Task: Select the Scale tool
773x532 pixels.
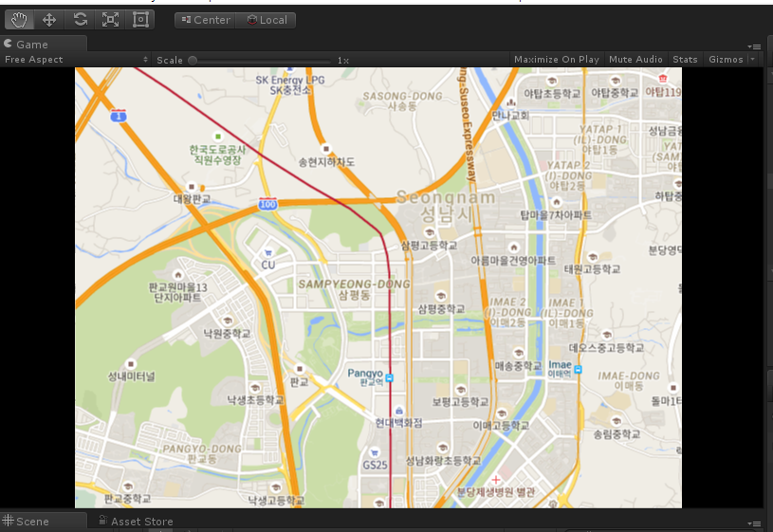Action: pyautogui.click(x=110, y=20)
